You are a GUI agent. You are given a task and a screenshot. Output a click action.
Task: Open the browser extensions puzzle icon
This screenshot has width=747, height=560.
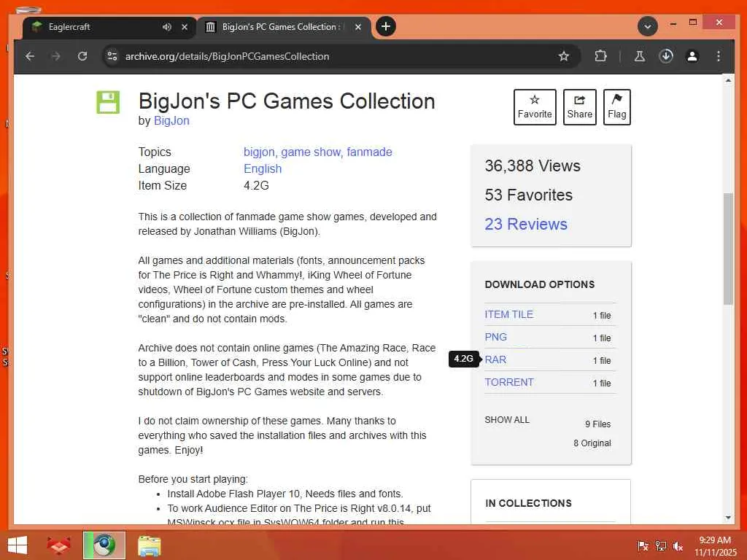tap(601, 56)
